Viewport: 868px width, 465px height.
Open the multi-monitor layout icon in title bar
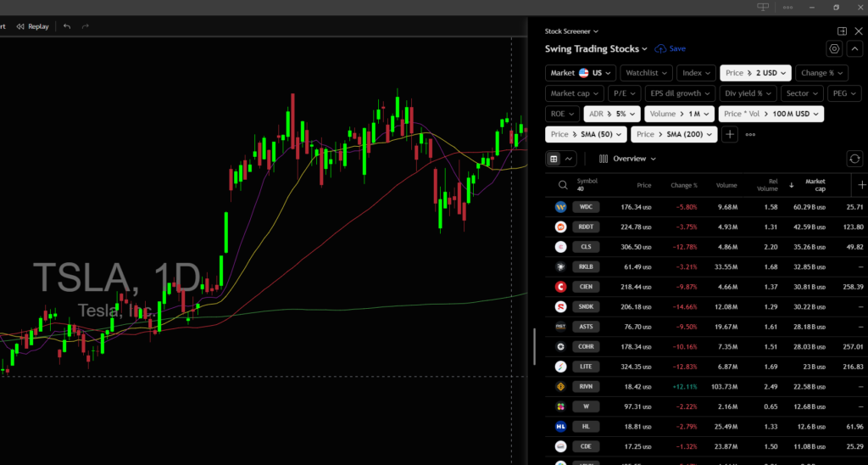763,7
